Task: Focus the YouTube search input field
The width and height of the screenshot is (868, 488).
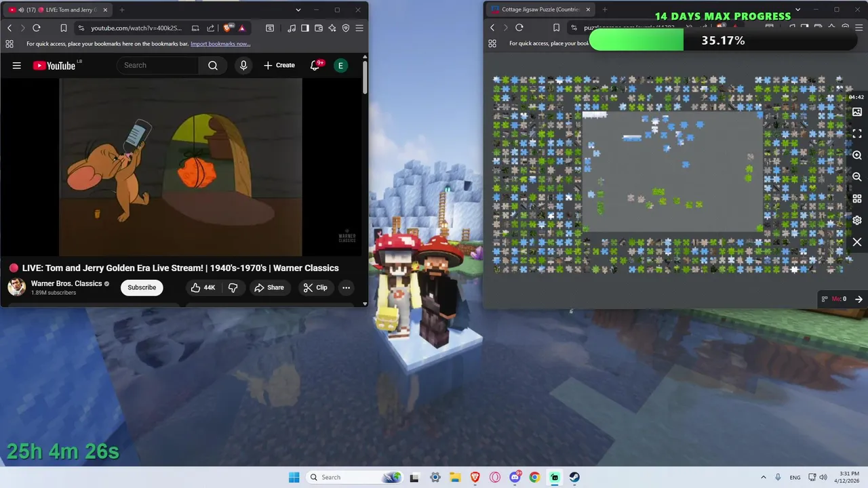Action: 157,65
